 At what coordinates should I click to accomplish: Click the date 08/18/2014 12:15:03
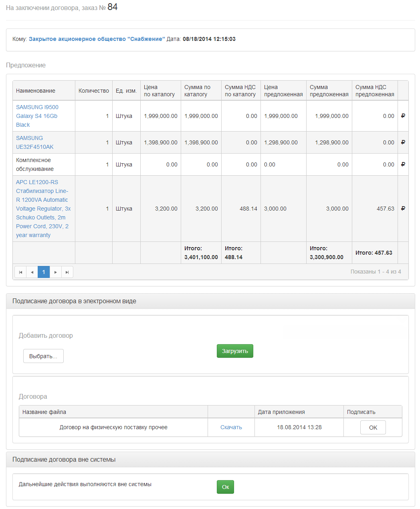pos(209,39)
